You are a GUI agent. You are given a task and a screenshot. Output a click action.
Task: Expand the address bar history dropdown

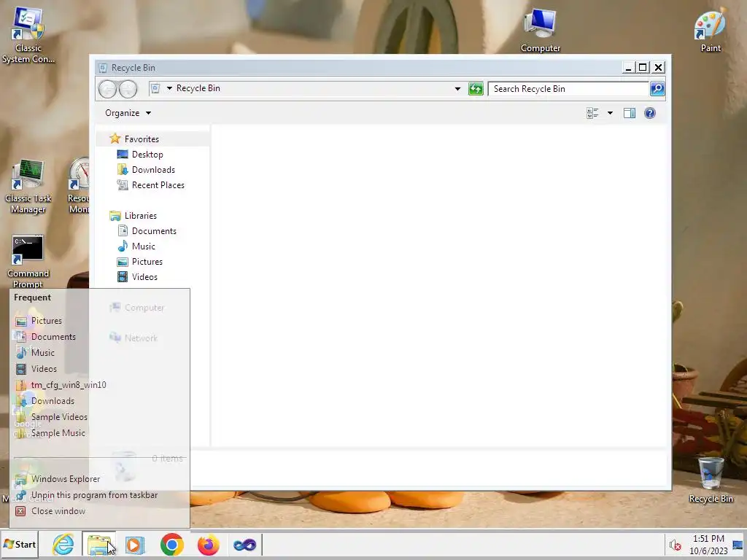(x=457, y=88)
